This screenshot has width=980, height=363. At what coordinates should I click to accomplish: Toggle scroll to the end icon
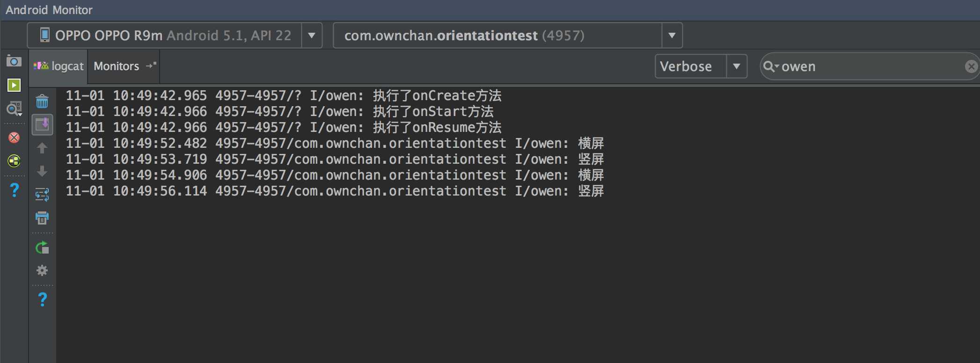click(42, 124)
